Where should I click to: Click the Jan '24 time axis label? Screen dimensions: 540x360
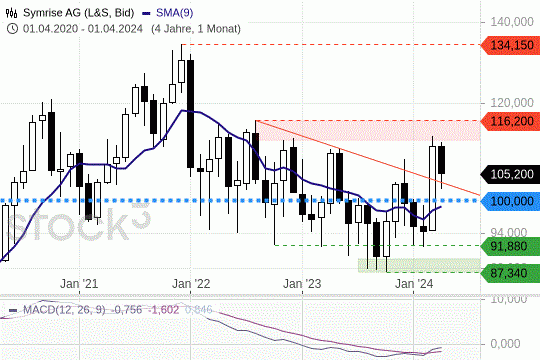(414, 284)
